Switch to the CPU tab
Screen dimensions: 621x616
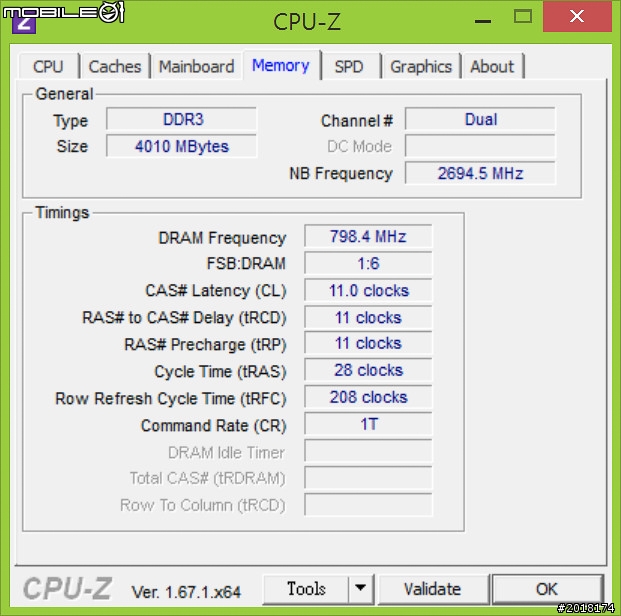48,66
